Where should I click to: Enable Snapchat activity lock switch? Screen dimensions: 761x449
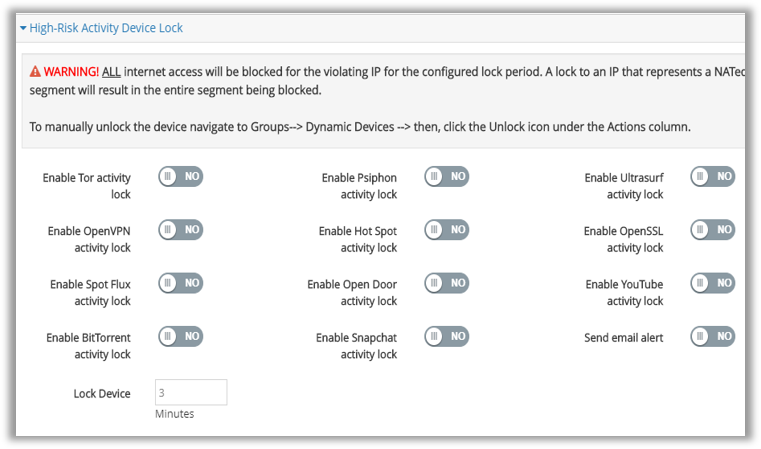pyautogui.click(x=447, y=336)
